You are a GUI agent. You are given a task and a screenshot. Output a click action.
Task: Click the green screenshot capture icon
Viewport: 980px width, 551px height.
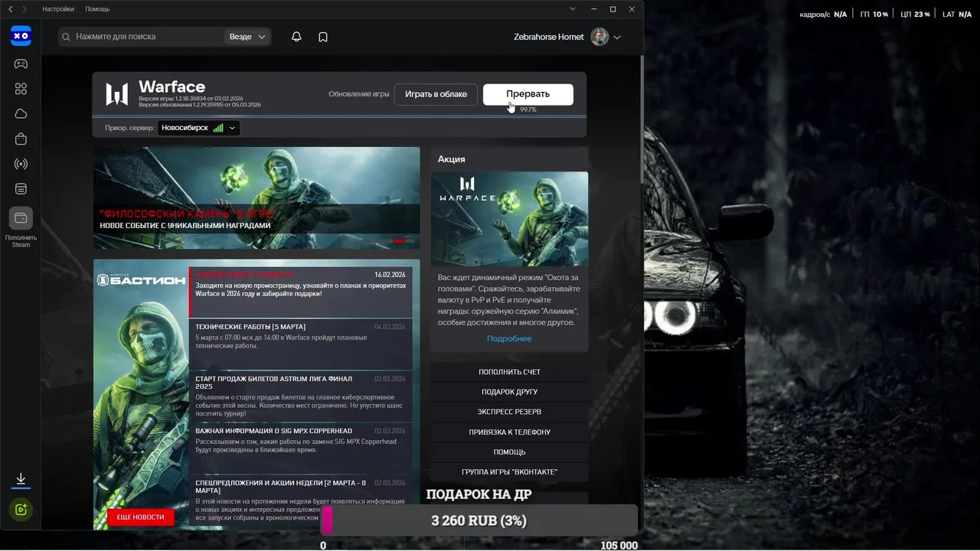click(21, 510)
